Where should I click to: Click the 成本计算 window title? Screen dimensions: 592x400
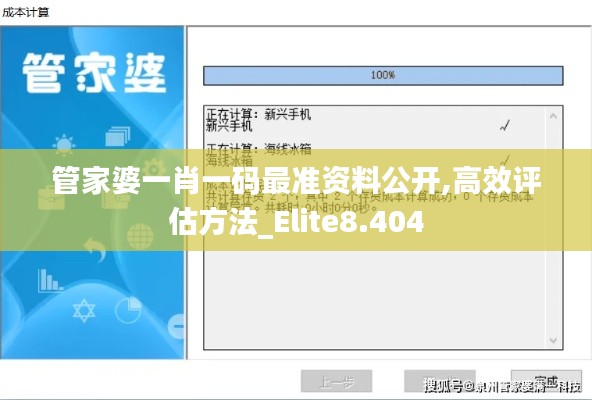(x=26, y=12)
